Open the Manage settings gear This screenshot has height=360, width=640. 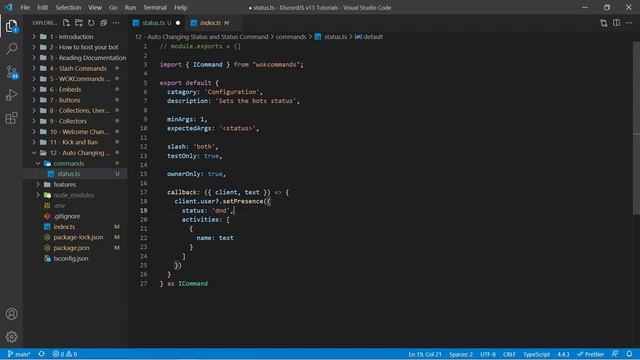[x=11, y=337]
